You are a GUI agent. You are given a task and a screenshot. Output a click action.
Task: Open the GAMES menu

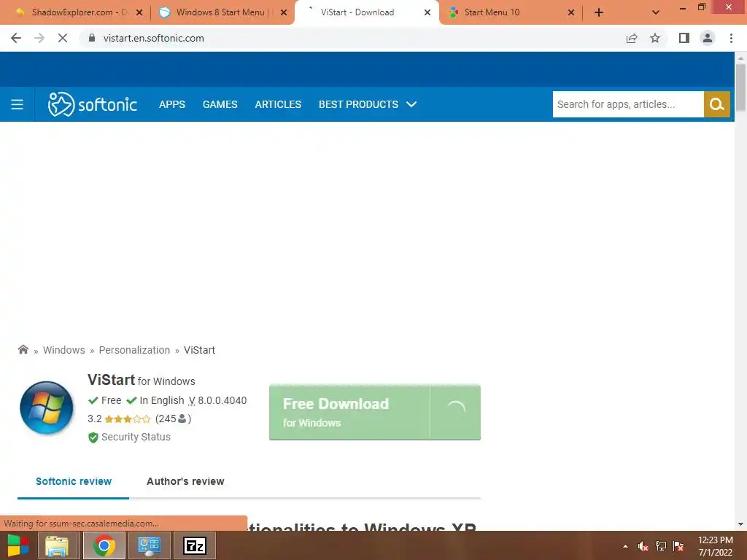[220, 104]
